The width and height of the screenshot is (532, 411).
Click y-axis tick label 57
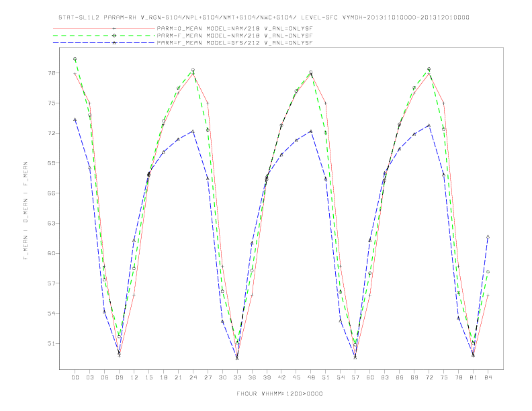tap(51, 283)
